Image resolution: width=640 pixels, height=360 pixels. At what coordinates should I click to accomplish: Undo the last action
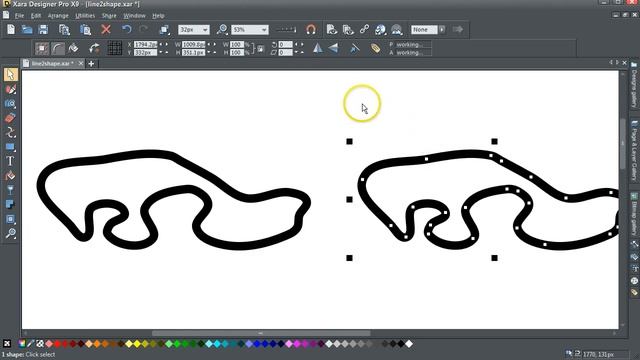[127, 29]
